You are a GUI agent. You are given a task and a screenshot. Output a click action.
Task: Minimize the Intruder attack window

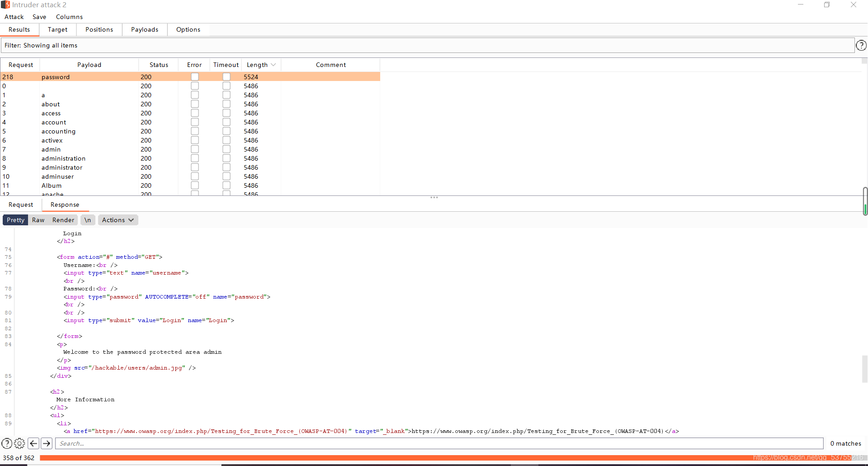(x=801, y=5)
